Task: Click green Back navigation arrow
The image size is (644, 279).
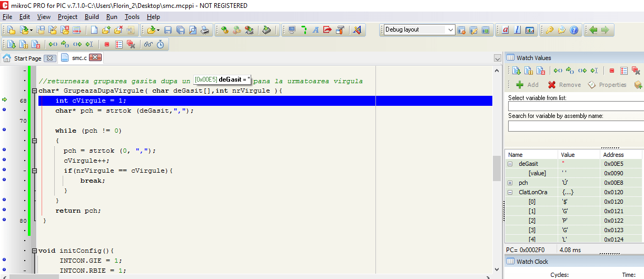Action: (593, 30)
